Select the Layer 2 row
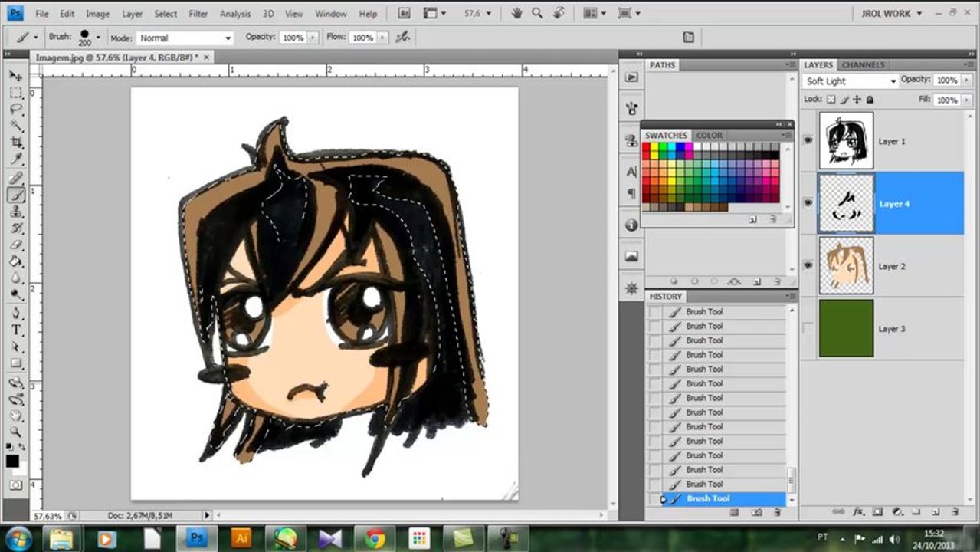This screenshot has width=980, height=552. 882,266
